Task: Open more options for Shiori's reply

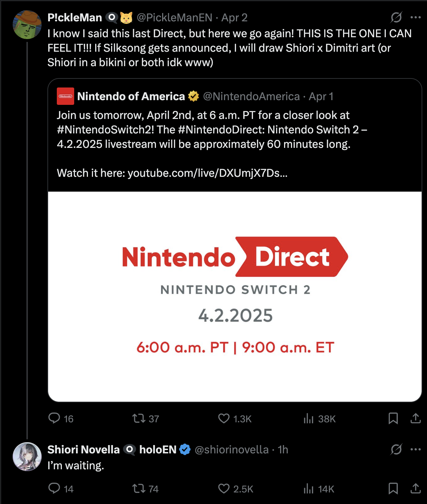Action: point(416,449)
